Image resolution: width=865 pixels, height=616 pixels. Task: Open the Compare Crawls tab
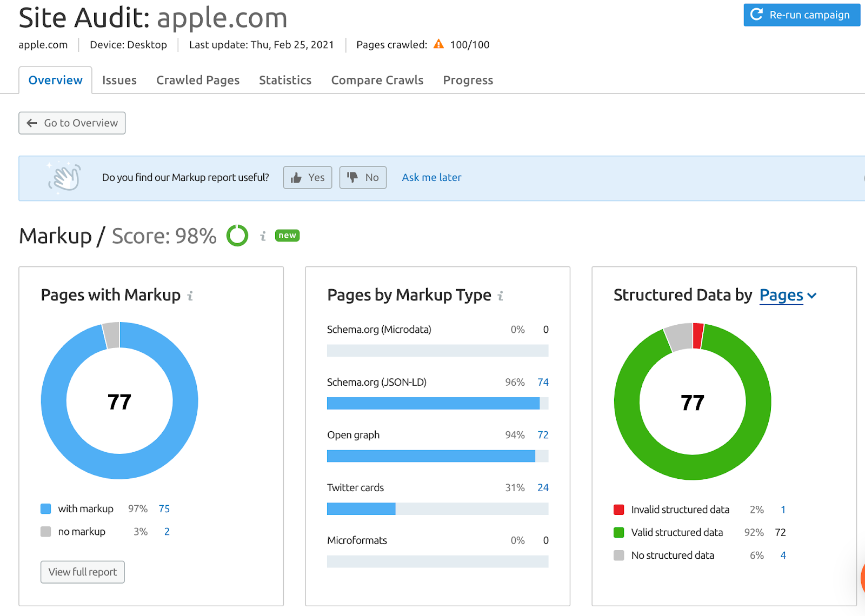377,80
